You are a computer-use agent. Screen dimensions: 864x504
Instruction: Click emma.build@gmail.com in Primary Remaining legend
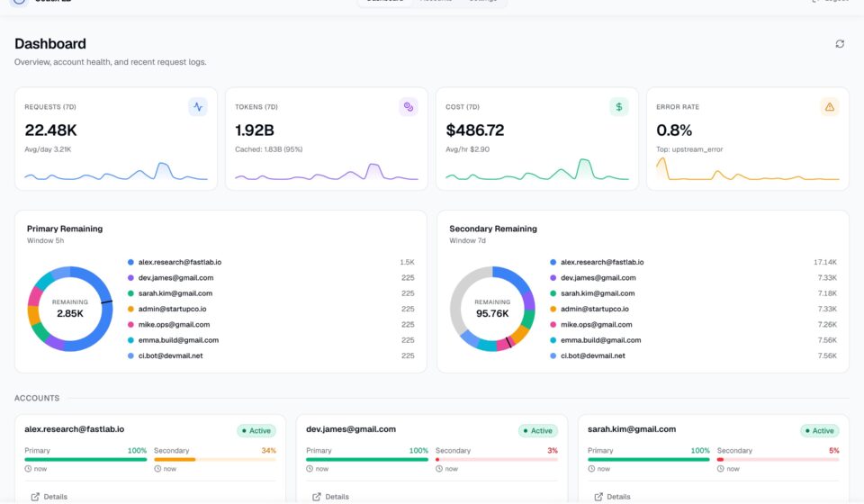point(178,340)
